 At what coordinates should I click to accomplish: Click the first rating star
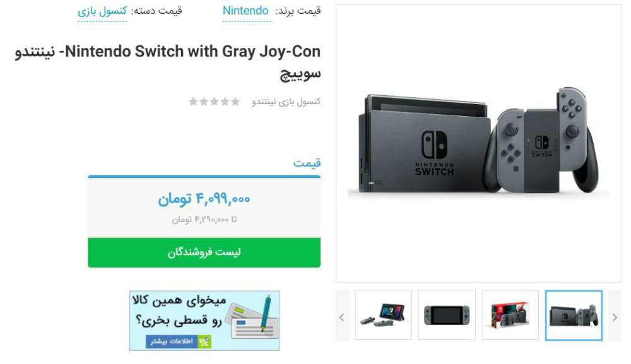pyautogui.click(x=235, y=102)
